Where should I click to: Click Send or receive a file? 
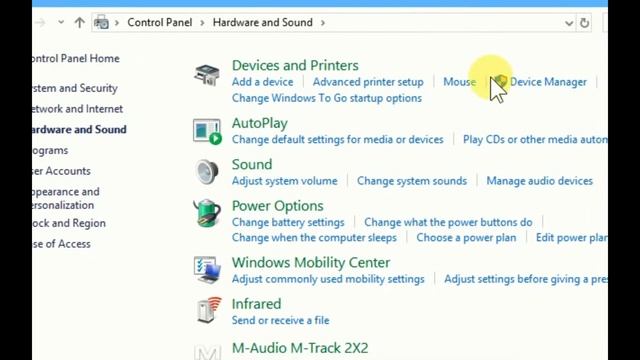(280, 320)
